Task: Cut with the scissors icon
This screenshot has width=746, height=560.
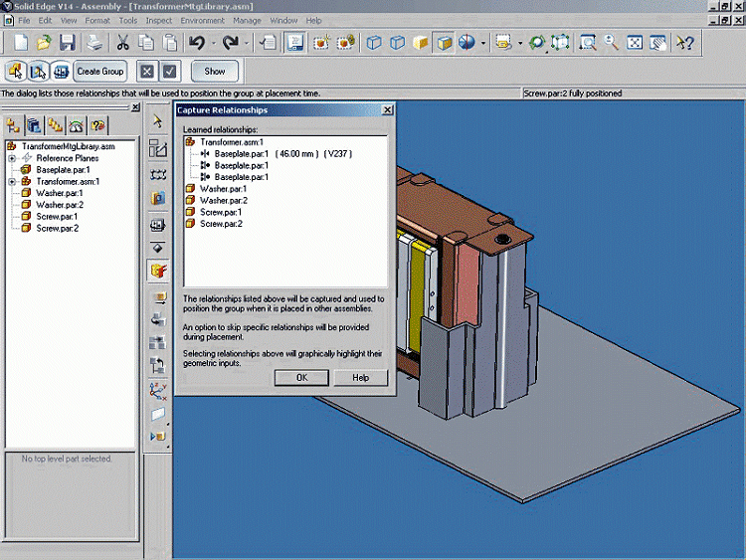Action: tap(122, 43)
